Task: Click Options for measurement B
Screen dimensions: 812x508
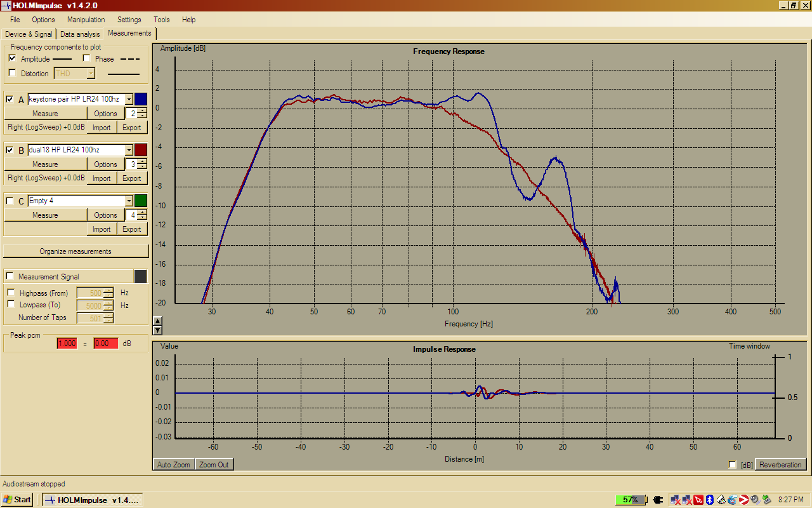Action: tap(106, 164)
